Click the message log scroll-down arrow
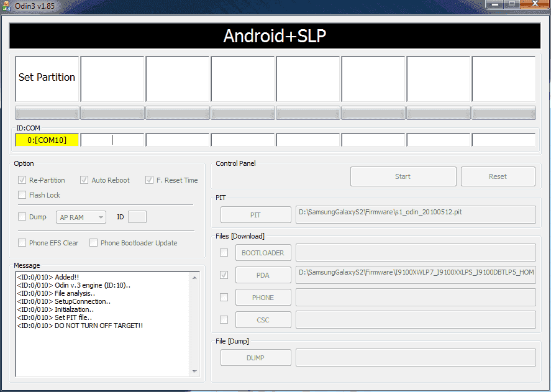Image resolution: width=551 pixels, height=392 pixels. pos(194,371)
